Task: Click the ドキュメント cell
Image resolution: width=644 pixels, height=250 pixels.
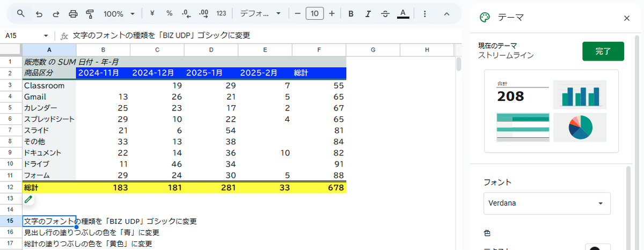Action: point(49,153)
